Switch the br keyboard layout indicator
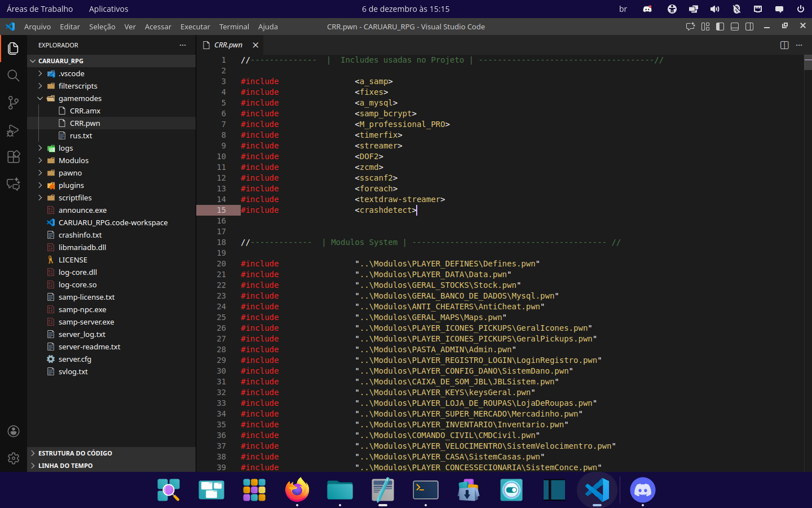 (x=623, y=9)
